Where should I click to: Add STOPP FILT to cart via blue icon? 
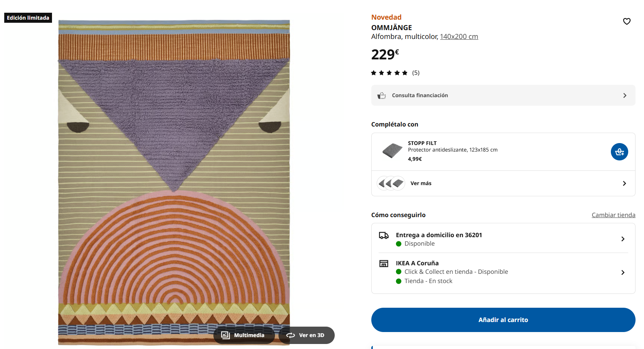click(x=619, y=152)
